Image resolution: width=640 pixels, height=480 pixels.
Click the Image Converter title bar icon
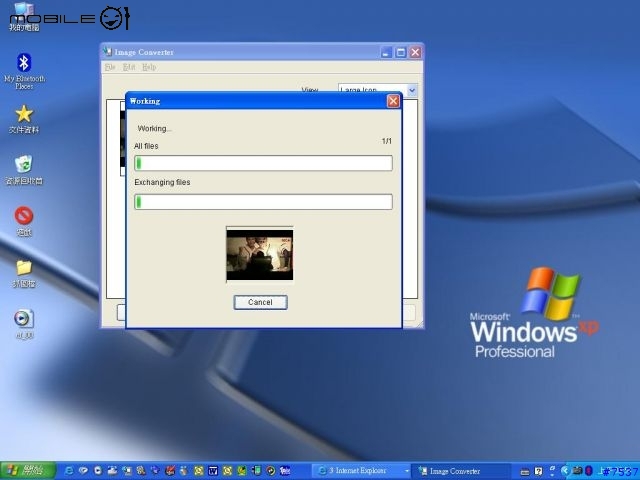tap(107, 51)
